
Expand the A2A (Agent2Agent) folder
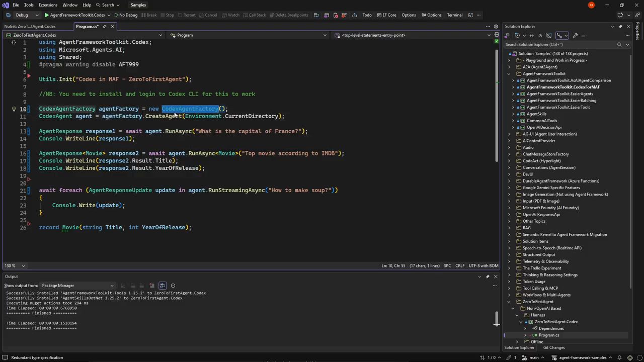[x=509, y=67]
